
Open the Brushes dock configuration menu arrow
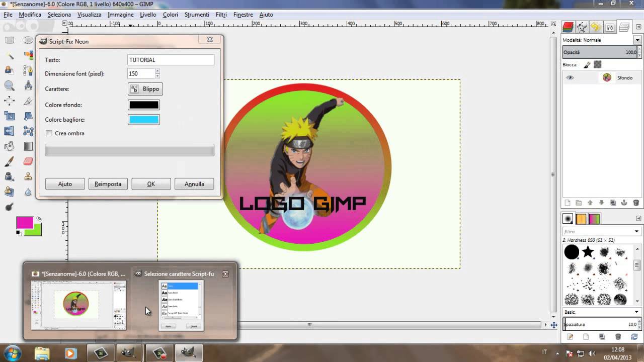pyautogui.click(x=638, y=219)
